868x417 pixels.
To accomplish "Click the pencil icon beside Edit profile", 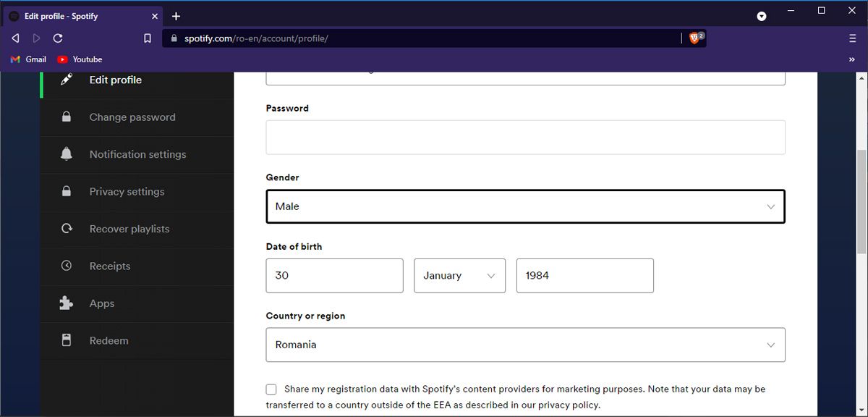I will [67, 80].
